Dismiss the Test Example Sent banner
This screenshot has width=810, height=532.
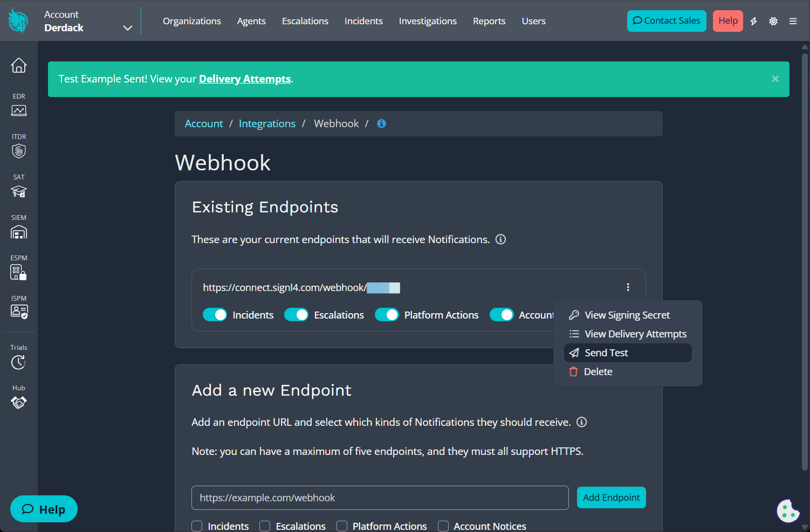click(x=775, y=79)
